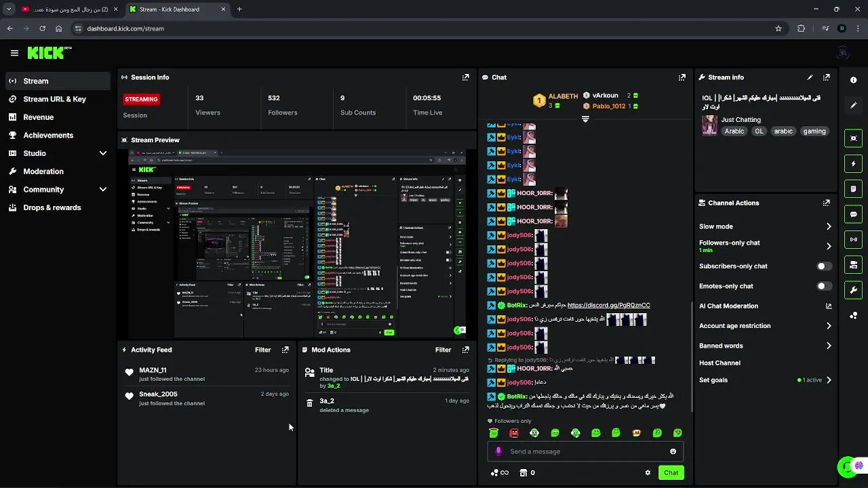Screen dimensions: 868x488
Task: Click Filter in Mod Actions
Action: pyautogui.click(x=443, y=350)
